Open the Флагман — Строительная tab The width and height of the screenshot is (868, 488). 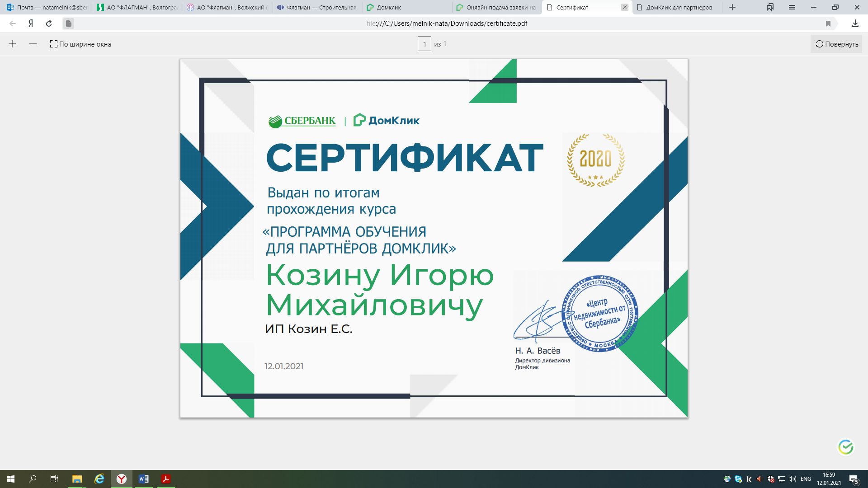(x=317, y=7)
